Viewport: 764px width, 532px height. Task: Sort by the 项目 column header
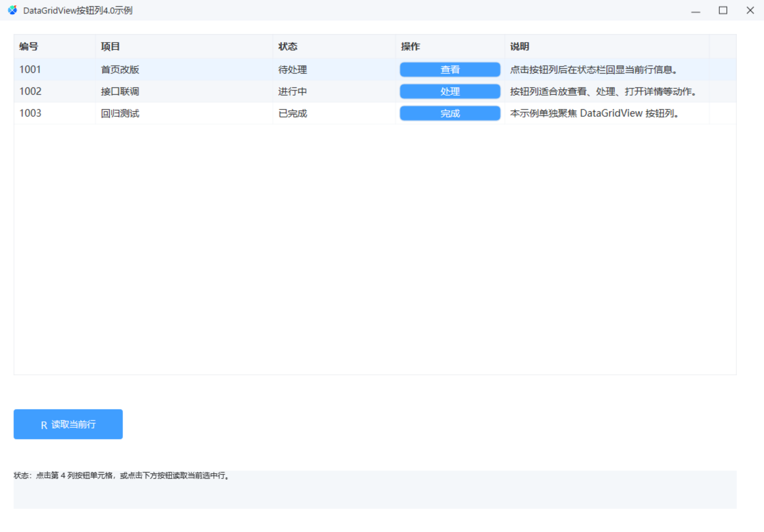[184, 46]
